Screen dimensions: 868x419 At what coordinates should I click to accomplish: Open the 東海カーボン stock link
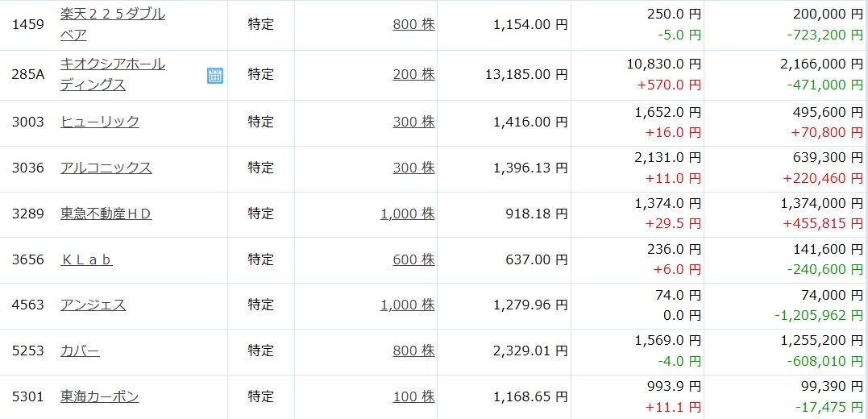point(100,397)
